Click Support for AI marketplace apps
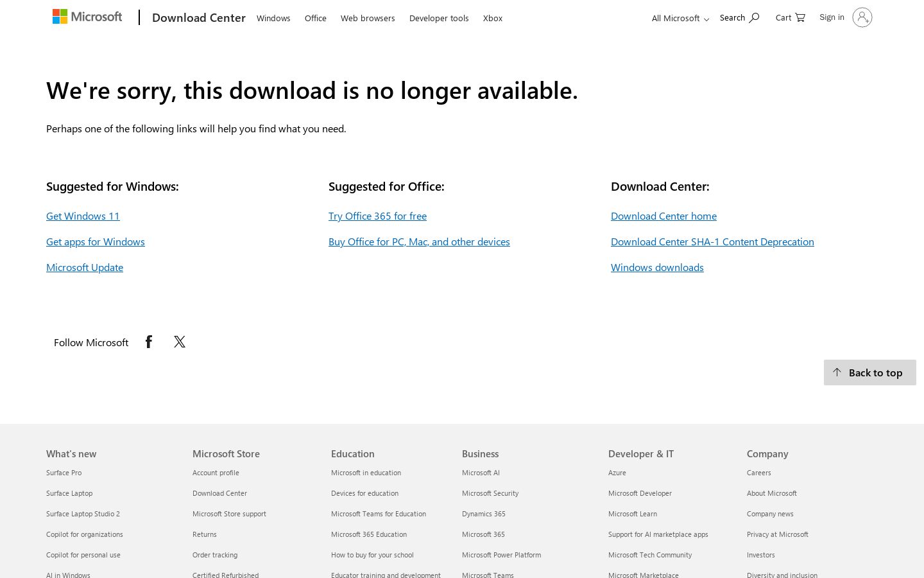This screenshot has width=924, height=578. coord(658,534)
